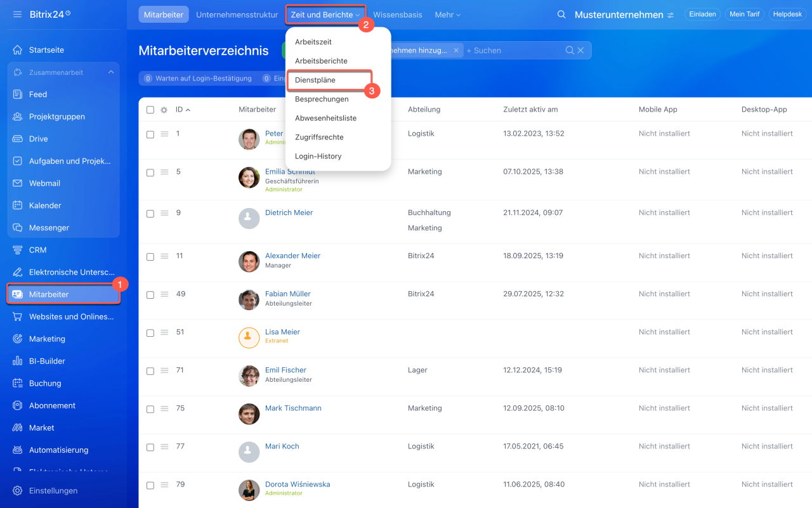
Task: Clear the search field with X icon
Action: point(580,51)
